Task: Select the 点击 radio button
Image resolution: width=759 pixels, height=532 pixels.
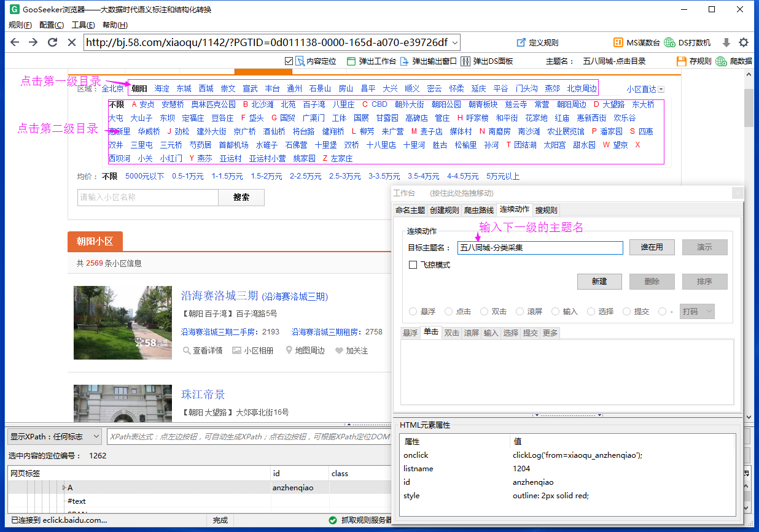Action: point(449,312)
